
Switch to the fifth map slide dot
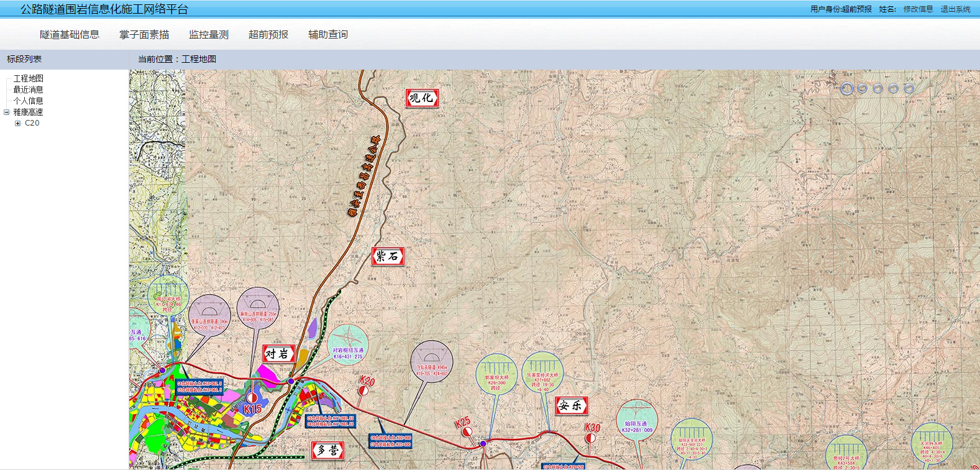tap(909, 89)
